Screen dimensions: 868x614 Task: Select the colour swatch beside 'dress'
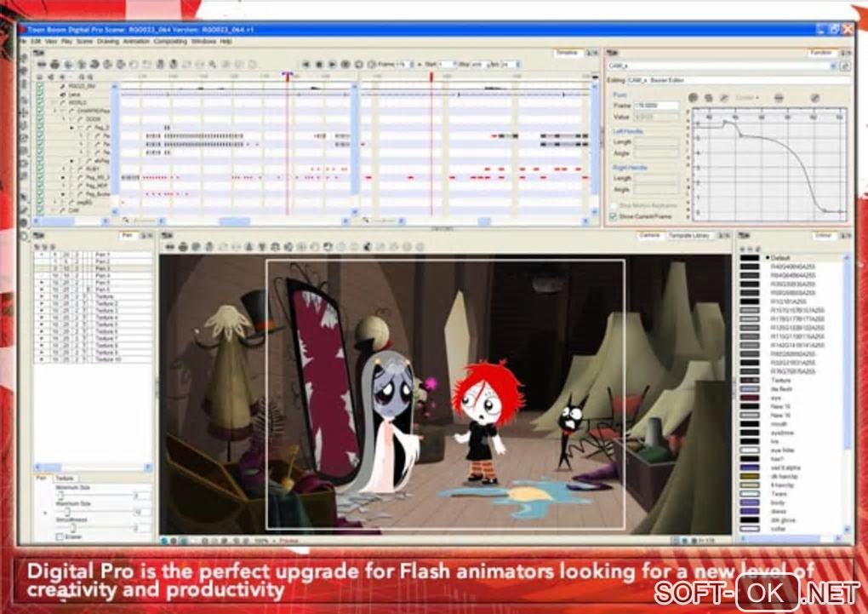750,512
